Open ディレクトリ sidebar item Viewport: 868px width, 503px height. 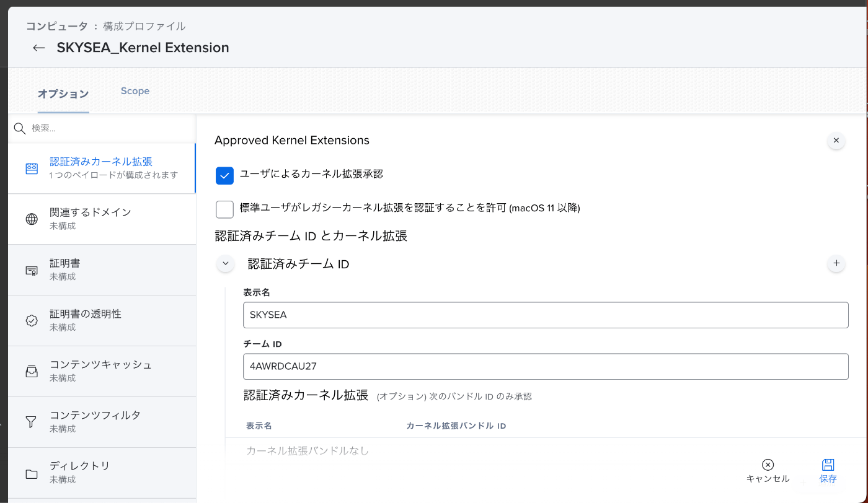coord(102,473)
